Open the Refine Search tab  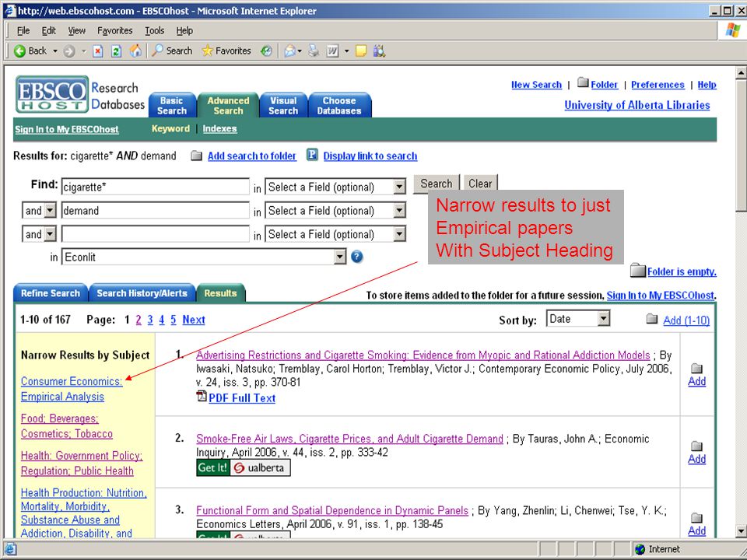(x=51, y=293)
